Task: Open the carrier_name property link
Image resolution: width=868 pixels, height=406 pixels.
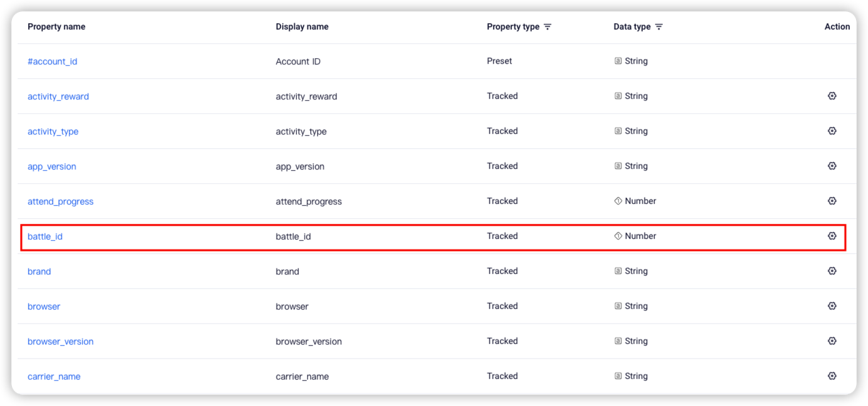Action: (54, 377)
